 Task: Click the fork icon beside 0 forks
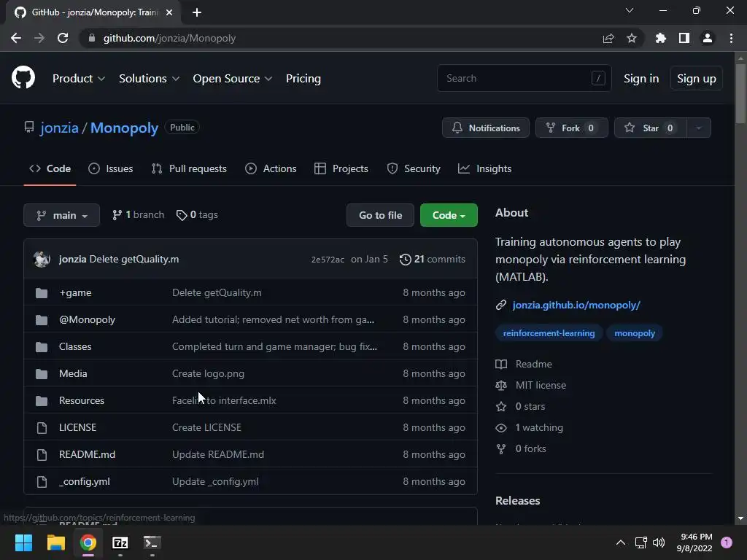[x=501, y=448]
